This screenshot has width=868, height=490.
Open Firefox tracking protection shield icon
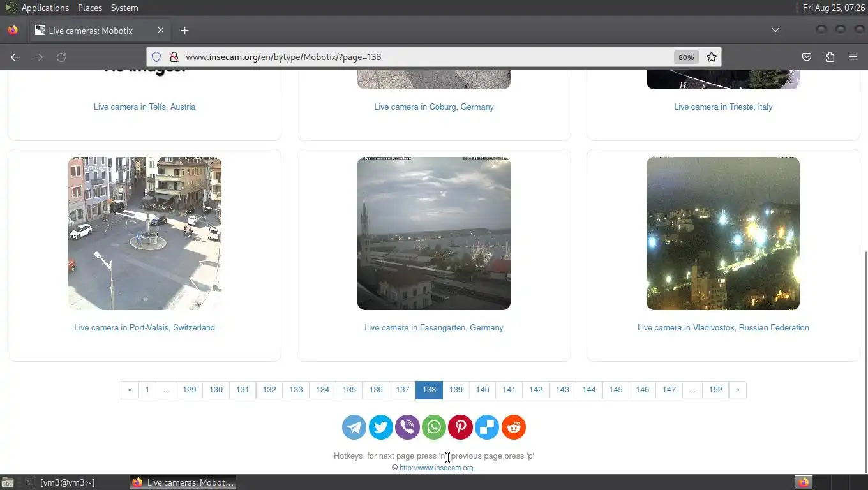pyautogui.click(x=156, y=57)
